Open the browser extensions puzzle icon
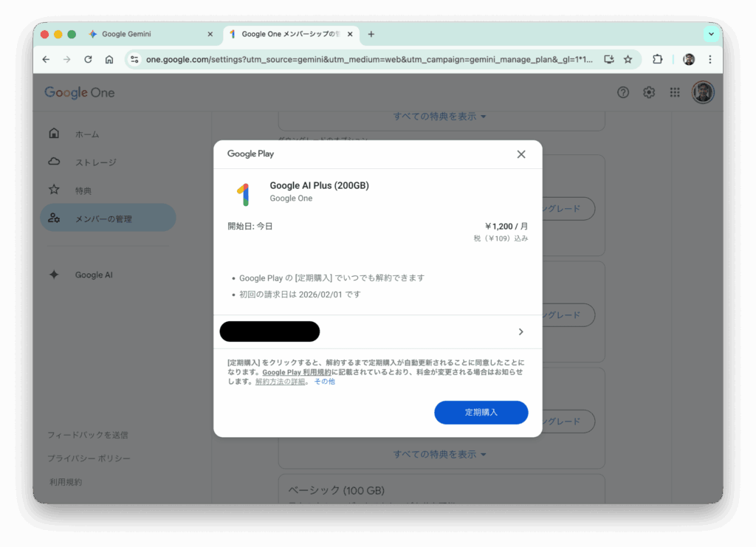The image size is (756, 547). point(657,59)
